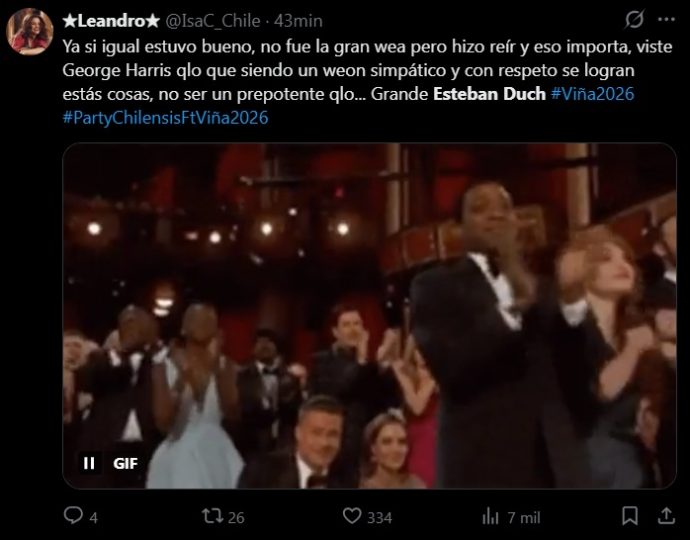Retweet this post via repost icon
This screenshot has width=690, height=540.
click(213, 516)
